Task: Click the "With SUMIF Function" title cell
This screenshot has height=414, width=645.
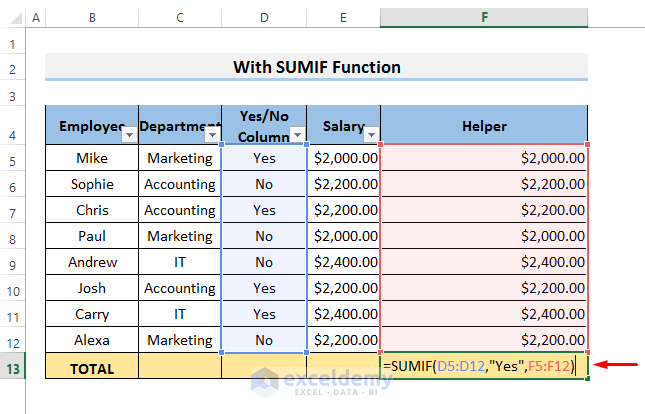Action: (x=316, y=68)
